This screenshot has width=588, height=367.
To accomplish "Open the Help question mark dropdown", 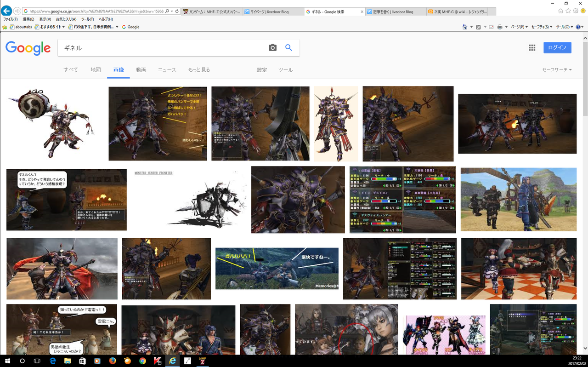I will coord(580,27).
